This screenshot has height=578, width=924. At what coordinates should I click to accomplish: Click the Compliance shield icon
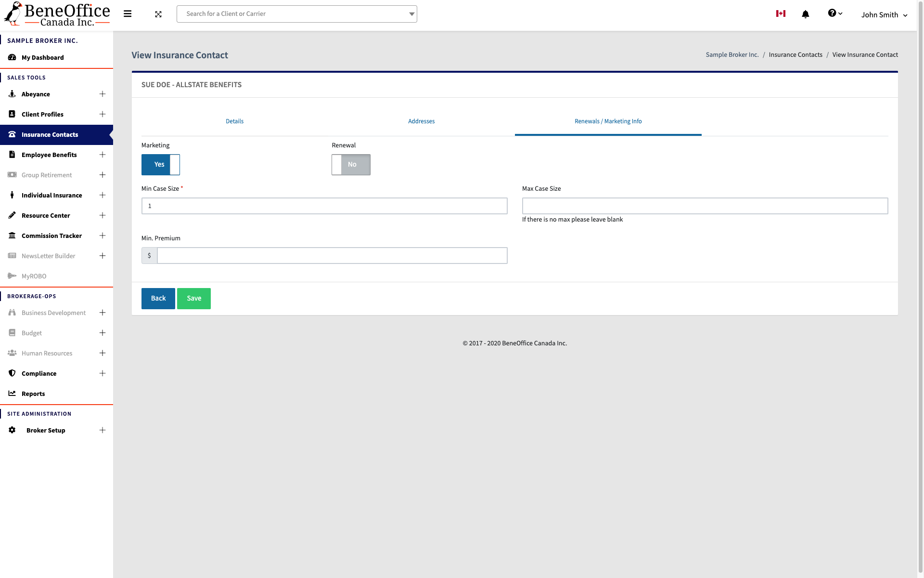[12, 373]
